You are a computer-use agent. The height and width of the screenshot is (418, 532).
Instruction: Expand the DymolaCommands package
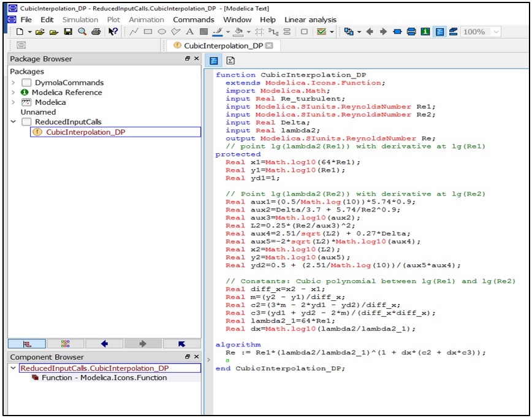[x=13, y=83]
